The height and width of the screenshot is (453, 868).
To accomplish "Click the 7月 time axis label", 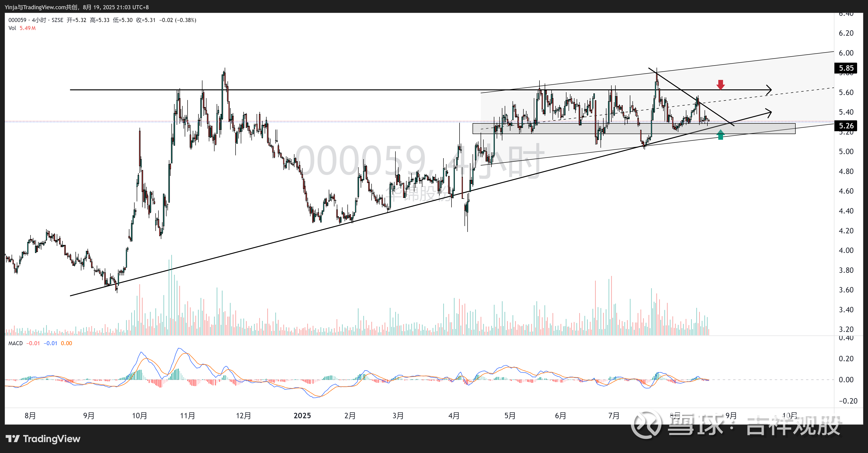I will pos(614,416).
